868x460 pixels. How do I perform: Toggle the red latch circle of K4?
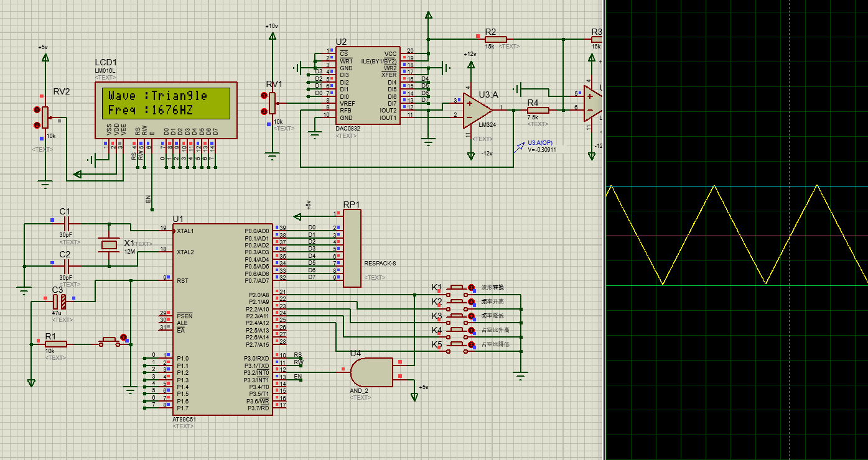click(471, 330)
